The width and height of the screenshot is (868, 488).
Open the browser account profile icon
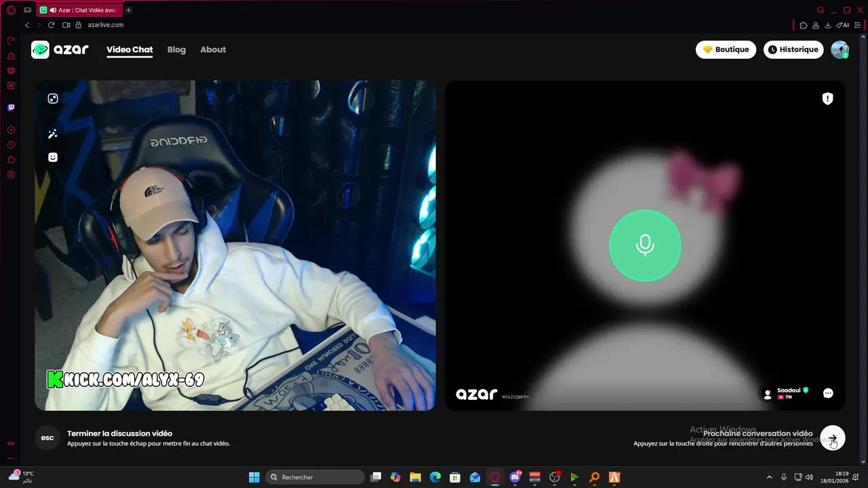816,25
